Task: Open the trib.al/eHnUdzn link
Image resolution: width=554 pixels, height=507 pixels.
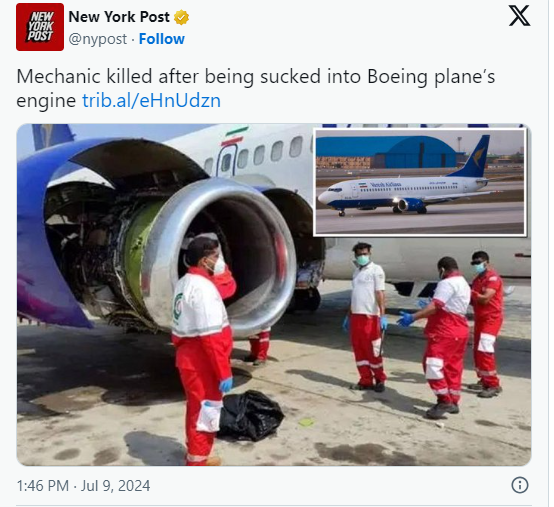Action: click(152, 101)
